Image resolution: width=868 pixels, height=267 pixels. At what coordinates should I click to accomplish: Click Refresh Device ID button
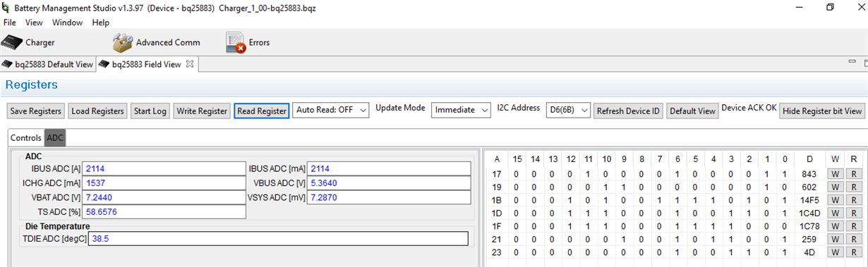628,111
